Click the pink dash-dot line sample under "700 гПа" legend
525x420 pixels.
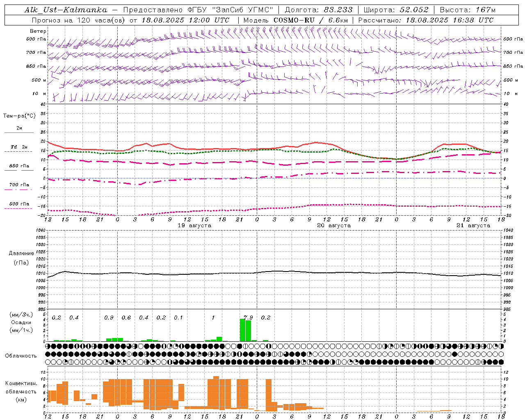(x=18, y=190)
